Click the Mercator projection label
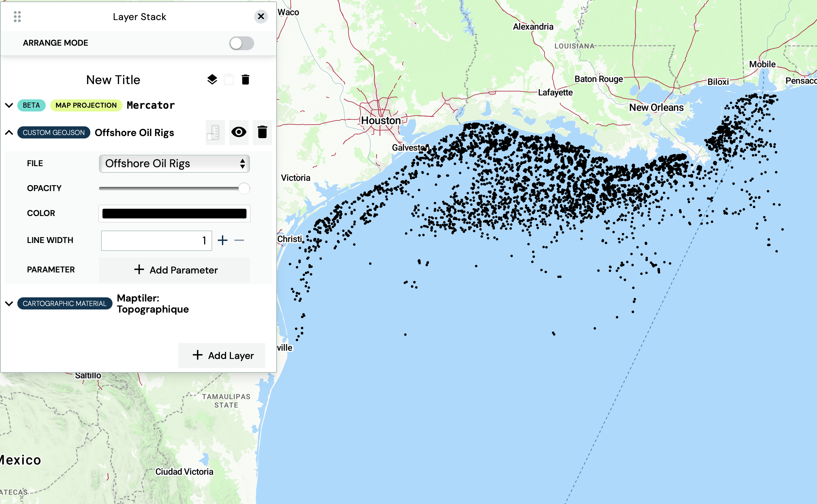 click(x=151, y=105)
